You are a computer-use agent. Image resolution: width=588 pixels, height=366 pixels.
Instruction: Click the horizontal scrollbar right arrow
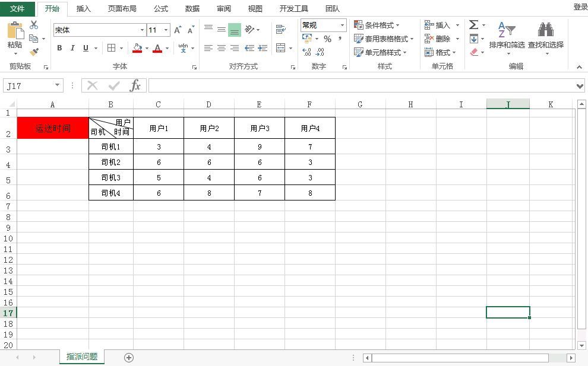pyautogui.click(x=571, y=358)
